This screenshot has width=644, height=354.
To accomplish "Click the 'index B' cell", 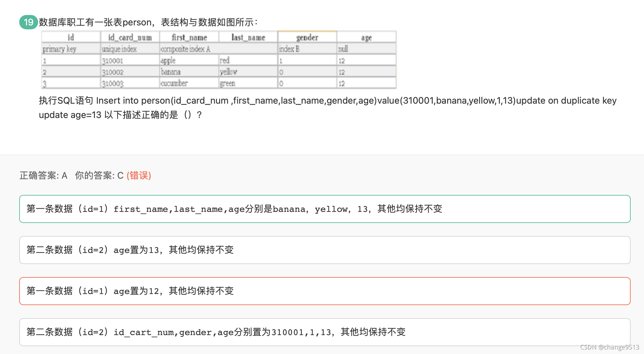I will pyautogui.click(x=307, y=49).
